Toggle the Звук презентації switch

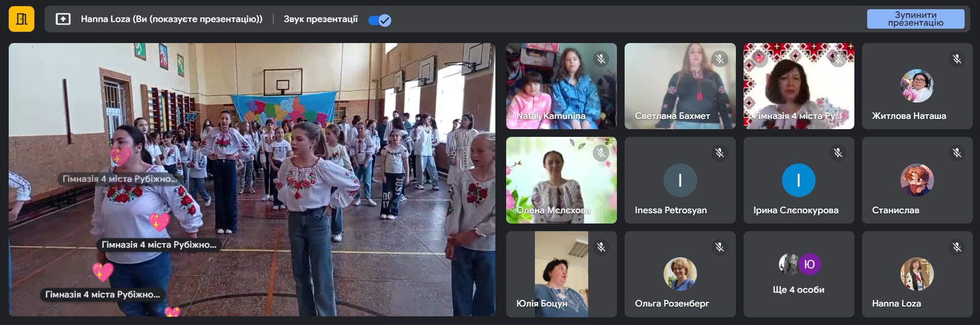(379, 20)
